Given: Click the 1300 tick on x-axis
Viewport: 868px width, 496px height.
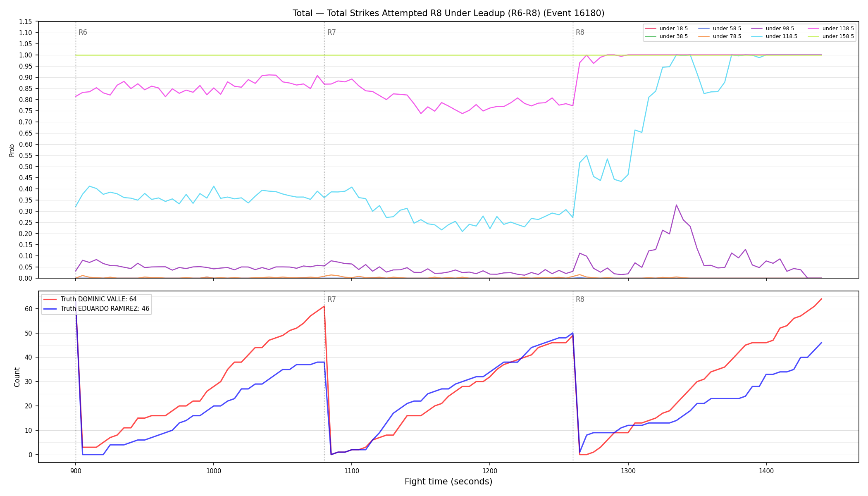Looking at the screenshot, I should [628, 471].
